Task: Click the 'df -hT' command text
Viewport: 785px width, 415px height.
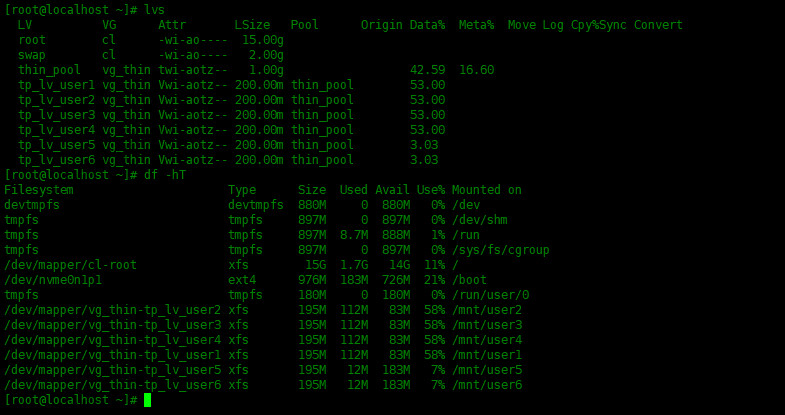Action: point(165,175)
